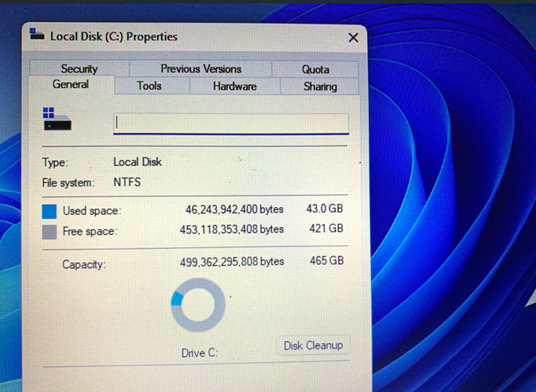Open the Hardware tab
The height and width of the screenshot is (392, 536).
[x=235, y=86]
